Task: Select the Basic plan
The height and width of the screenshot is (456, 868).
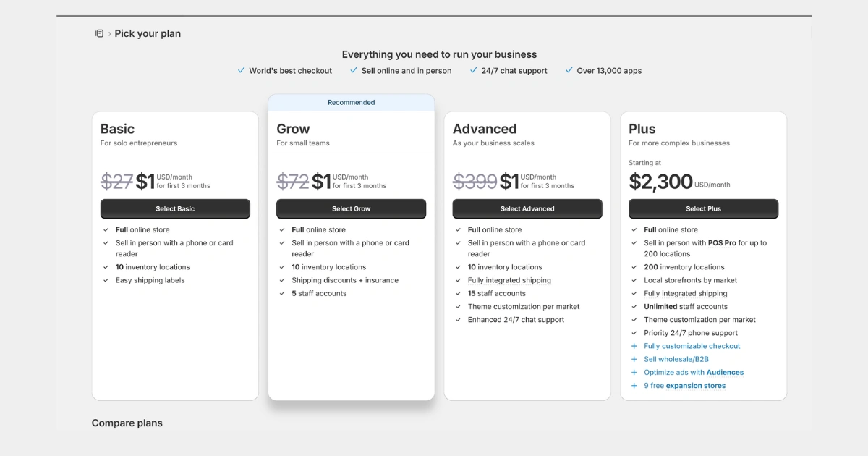Action: tap(175, 208)
